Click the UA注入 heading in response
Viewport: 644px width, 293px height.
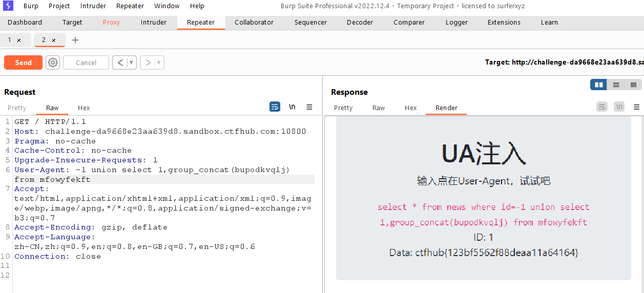point(484,153)
